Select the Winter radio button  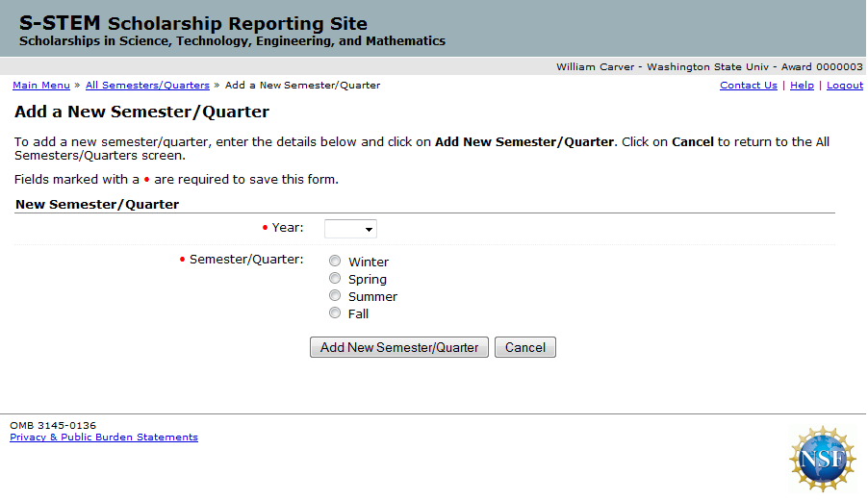pos(335,261)
